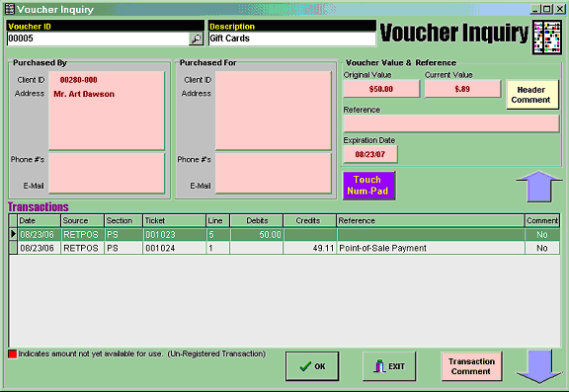Viewport: 569px width, 392px height.
Task: Open the Header Comment
Action: tap(532, 95)
